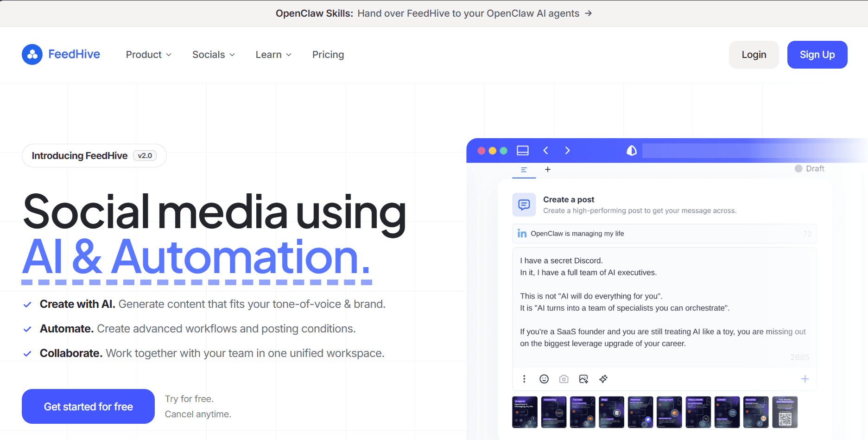The height and width of the screenshot is (440, 868).
Task: Click the AI sparkle magic icon
Action: click(x=603, y=379)
